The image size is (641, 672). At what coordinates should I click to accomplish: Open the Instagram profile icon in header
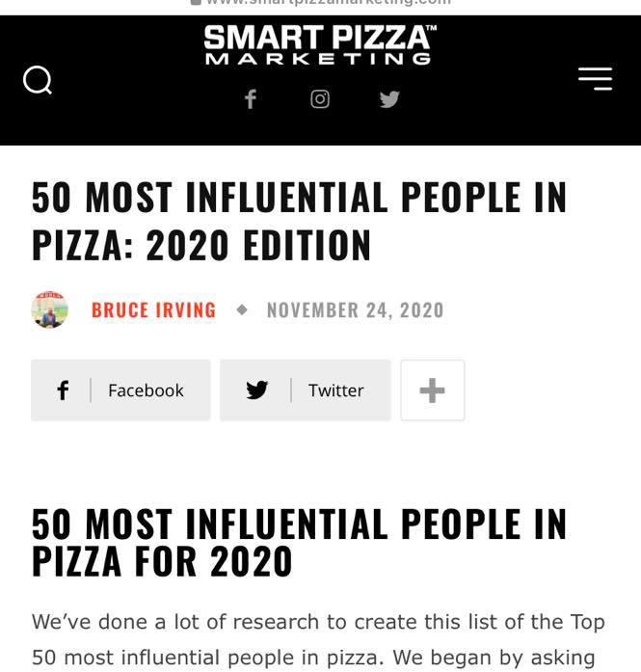tap(320, 99)
